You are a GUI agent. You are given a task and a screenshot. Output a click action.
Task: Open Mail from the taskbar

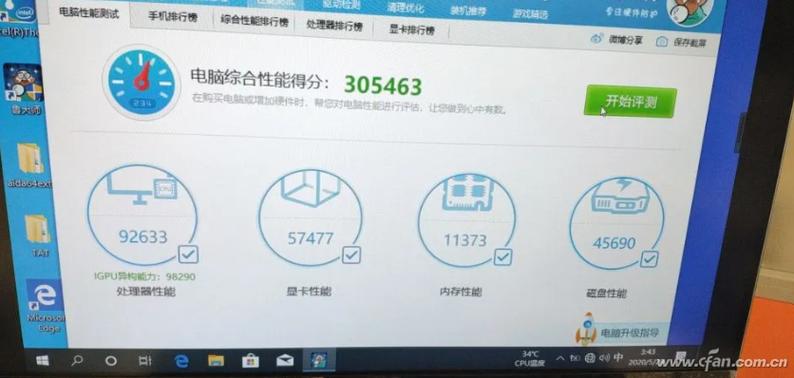pos(285,360)
